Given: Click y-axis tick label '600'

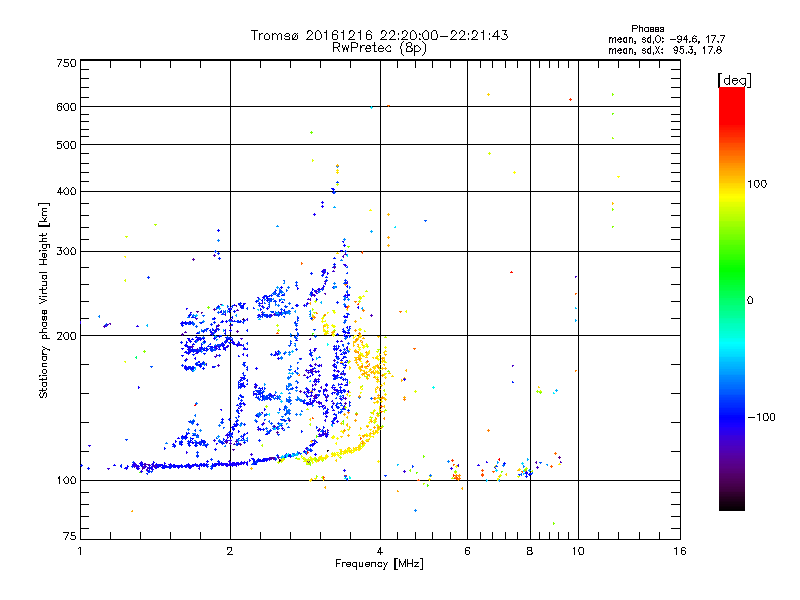Looking at the screenshot, I should click(x=66, y=107).
